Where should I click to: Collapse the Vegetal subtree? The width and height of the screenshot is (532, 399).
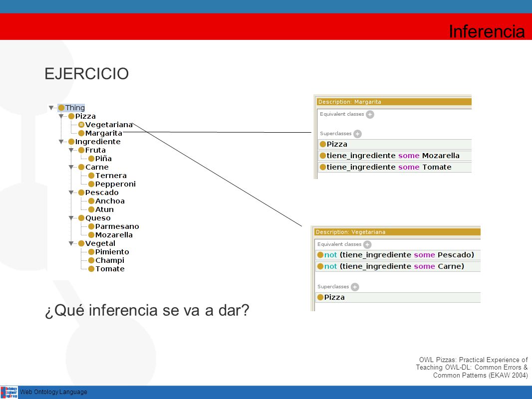click(x=71, y=243)
